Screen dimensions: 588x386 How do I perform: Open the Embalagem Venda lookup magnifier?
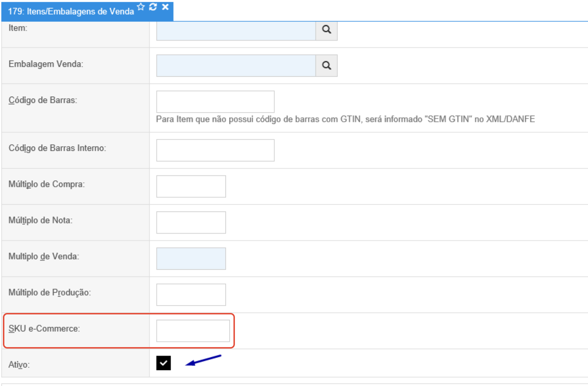327,65
